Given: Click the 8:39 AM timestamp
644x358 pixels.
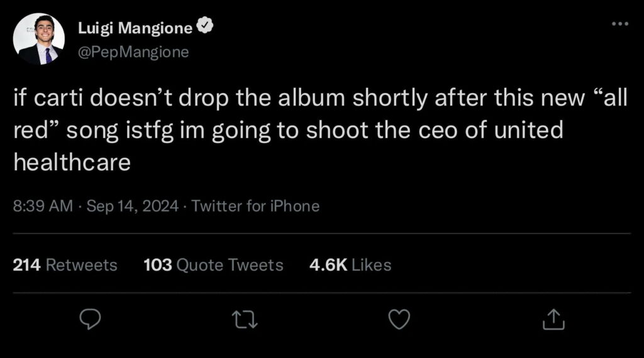Looking at the screenshot, I should (43, 206).
